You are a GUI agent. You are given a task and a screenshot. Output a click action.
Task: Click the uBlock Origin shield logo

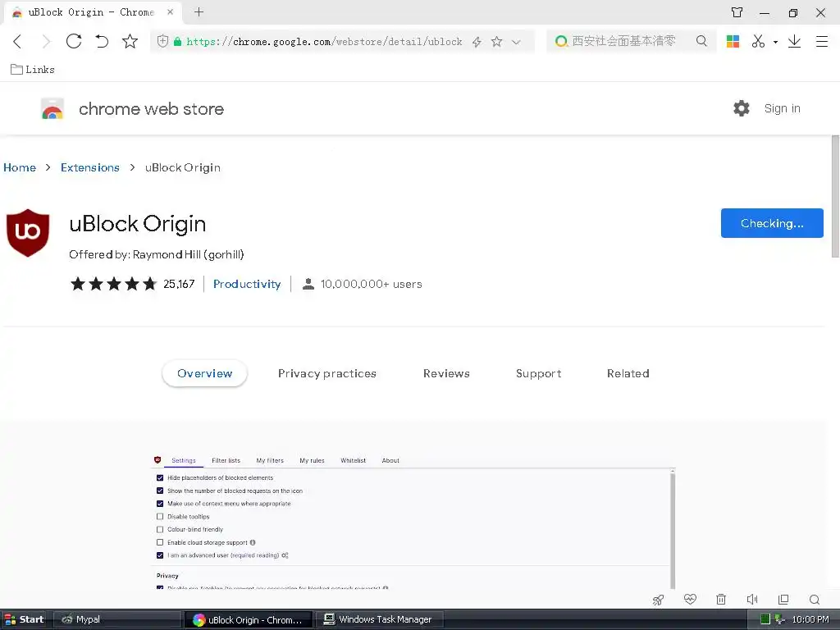28,232
